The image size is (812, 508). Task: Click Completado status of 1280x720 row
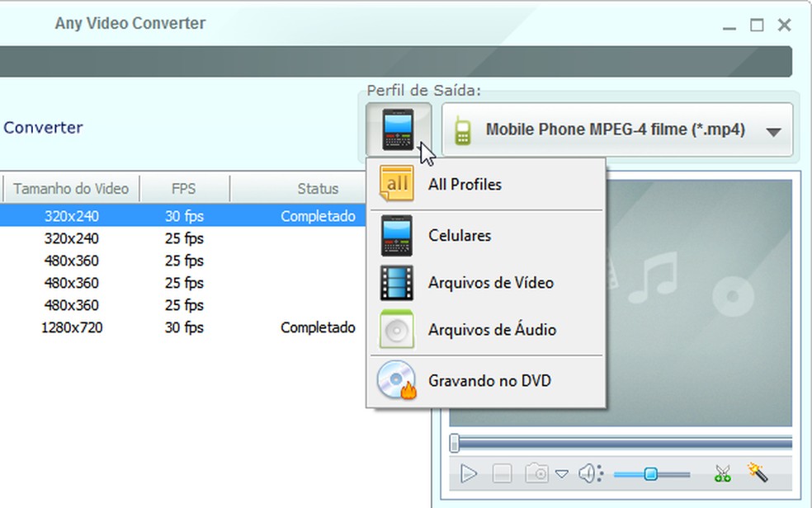point(318,327)
